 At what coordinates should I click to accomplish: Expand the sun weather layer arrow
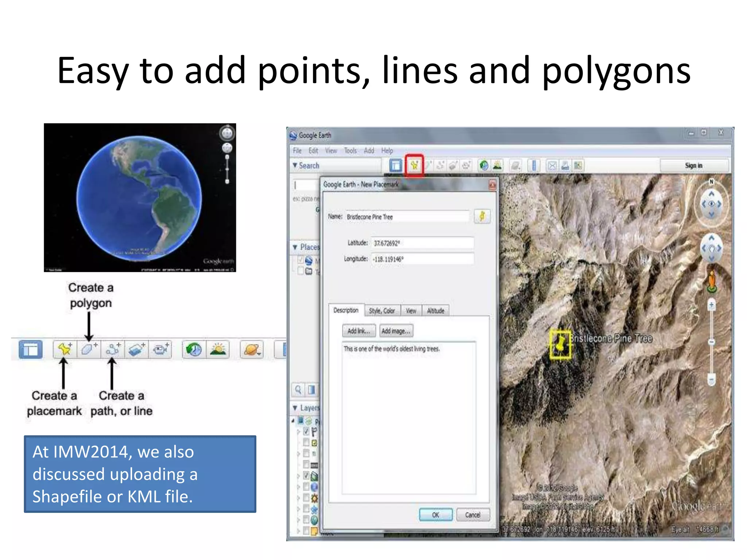click(298, 498)
